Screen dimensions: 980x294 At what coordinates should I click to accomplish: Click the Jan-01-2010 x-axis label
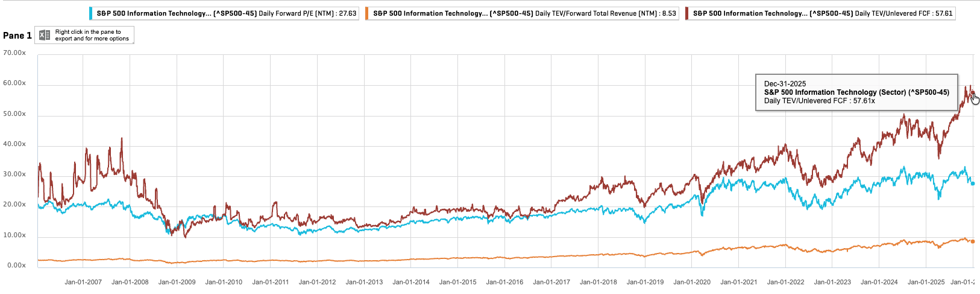[224, 282]
